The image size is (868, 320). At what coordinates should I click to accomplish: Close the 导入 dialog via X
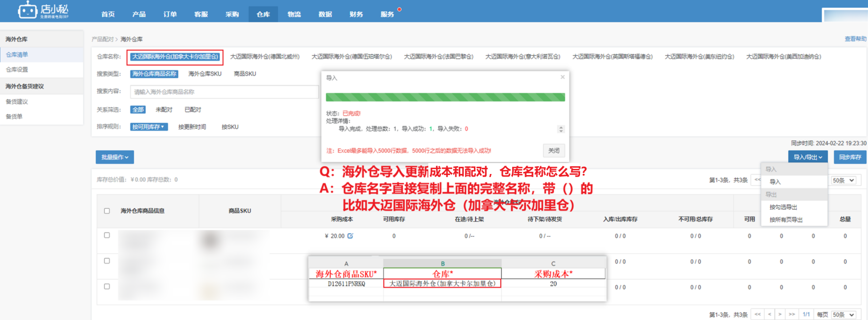(x=562, y=77)
